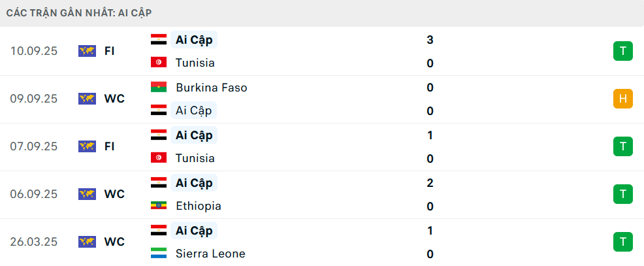Screen dimensions: 644x266
Task: Click the score 3 in the first match
Action: 430,40
